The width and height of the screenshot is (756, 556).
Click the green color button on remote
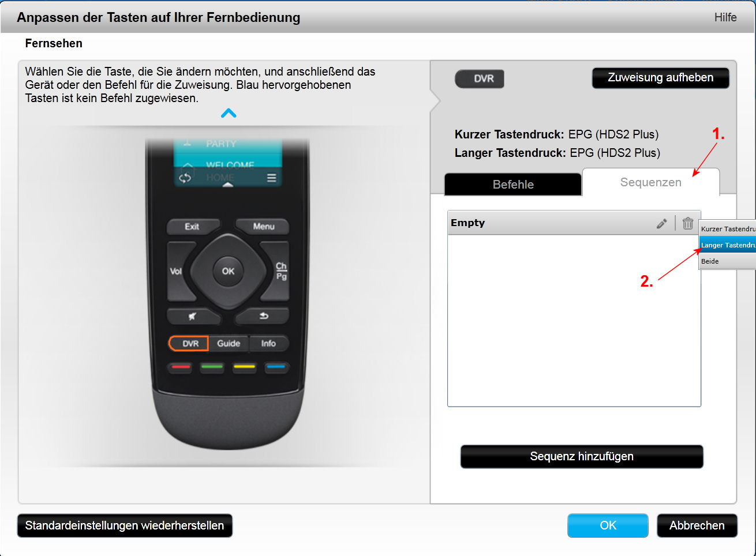click(212, 367)
